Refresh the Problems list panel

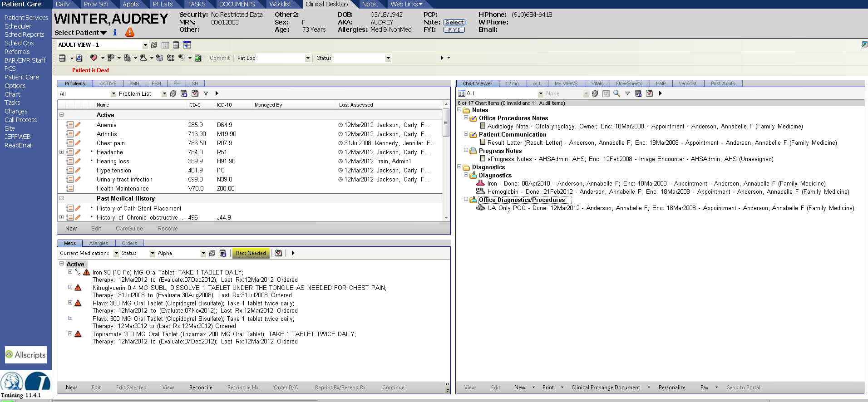[x=173, y=93]
